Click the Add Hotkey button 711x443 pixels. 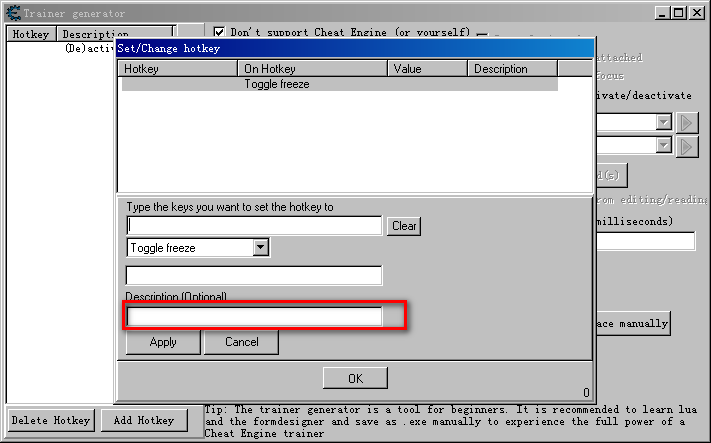[143, 420]
